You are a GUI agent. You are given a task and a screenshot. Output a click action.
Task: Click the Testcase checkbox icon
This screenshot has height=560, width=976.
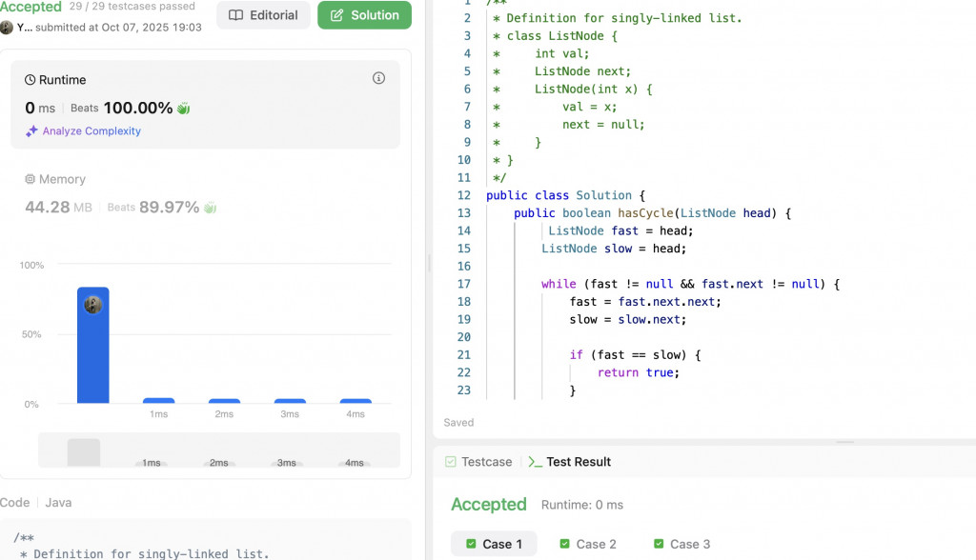[451, 462]
